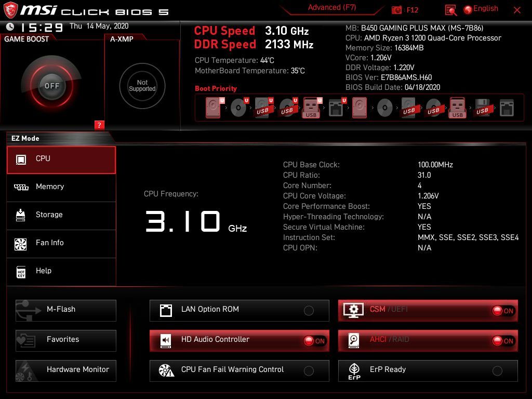This screenshot has width=532, height=399.
Task: Close the BIOS with the red X
Action: [517, 10]
